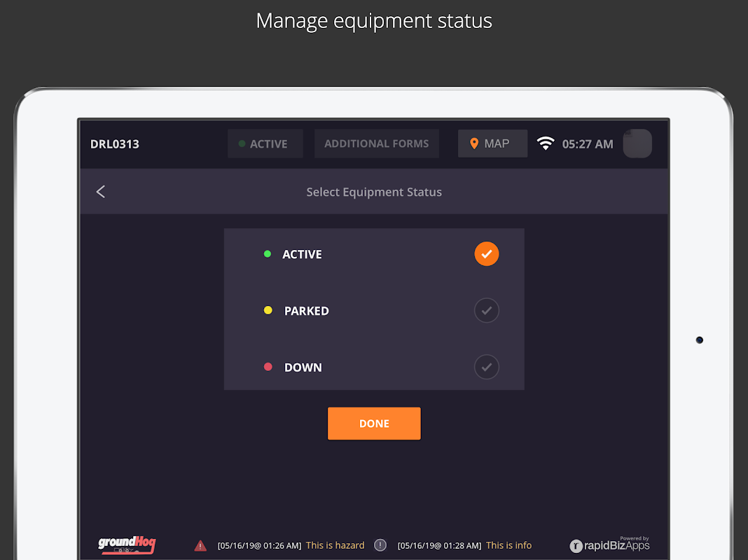Select the PARKED status checkmark
Screen dimensions: 748x560
(486, 310)
